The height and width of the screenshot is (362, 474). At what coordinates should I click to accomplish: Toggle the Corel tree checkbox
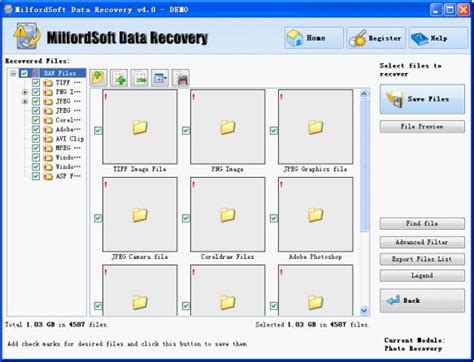coord(36,120)
